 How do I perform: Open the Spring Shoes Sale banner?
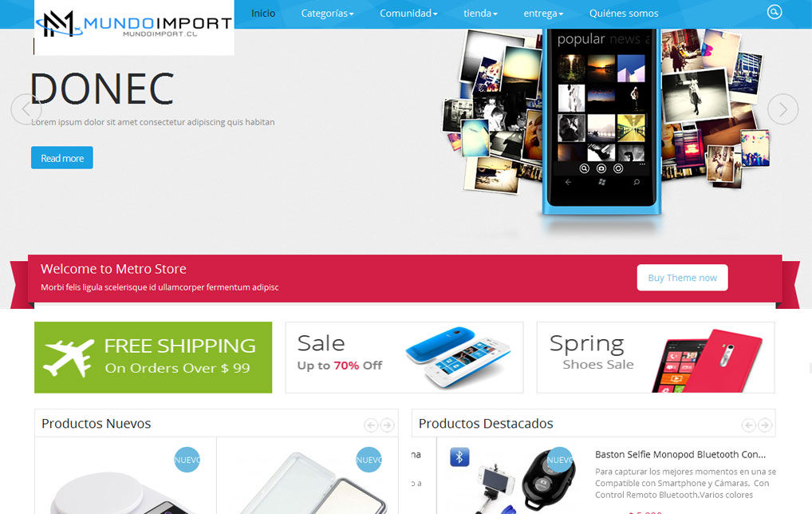(x=656, y=357)
